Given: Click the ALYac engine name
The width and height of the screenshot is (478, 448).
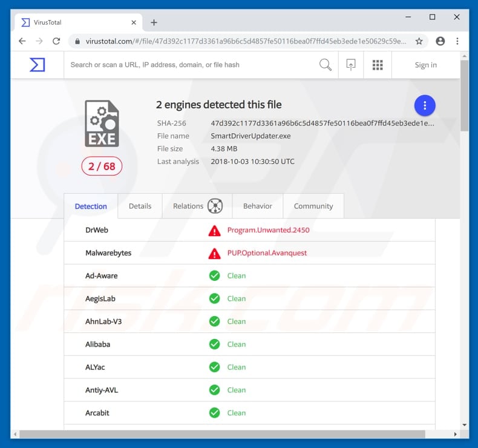Looking at the screenshot, I should click(95, 367).
